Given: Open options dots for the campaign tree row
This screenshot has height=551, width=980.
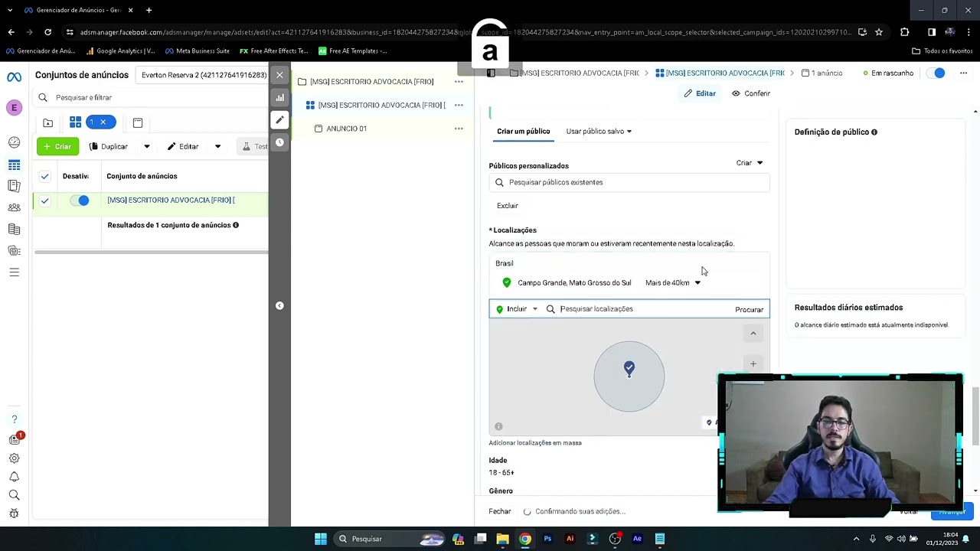Looking at the screenshot, I should [x=459, y=82].
